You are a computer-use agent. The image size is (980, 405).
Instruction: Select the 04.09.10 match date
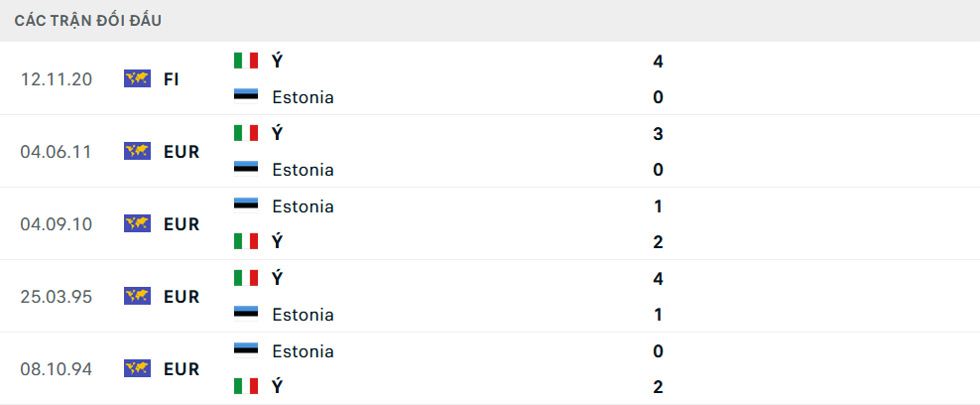tap(56, 223)
